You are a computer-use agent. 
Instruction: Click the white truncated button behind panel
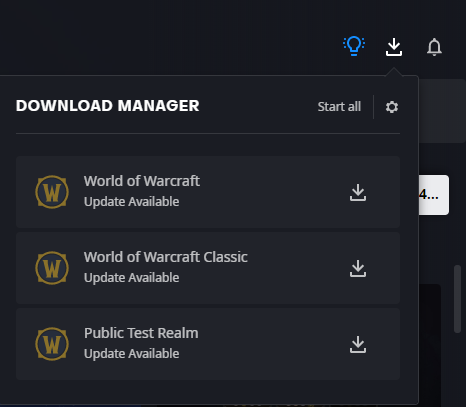point(434,195)
